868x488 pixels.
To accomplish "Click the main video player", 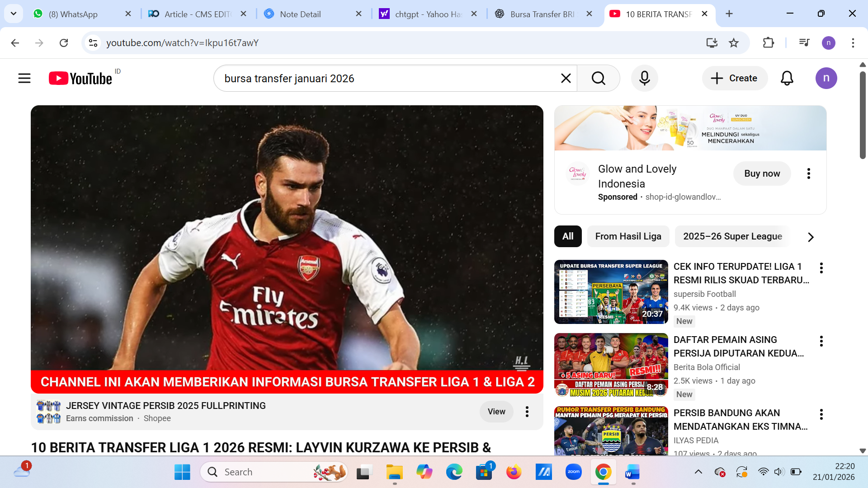I will click(x=287, y=249).
